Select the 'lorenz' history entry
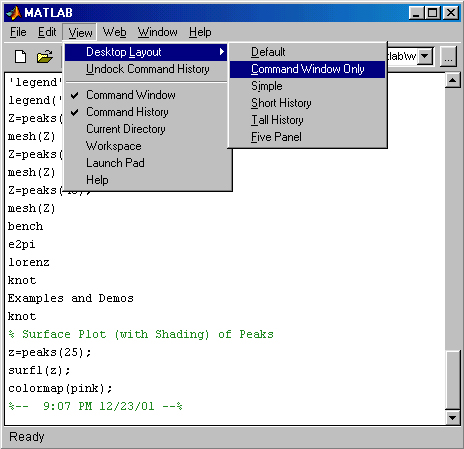The width and height of the screenshot is (464, 449). coord(29,262)
